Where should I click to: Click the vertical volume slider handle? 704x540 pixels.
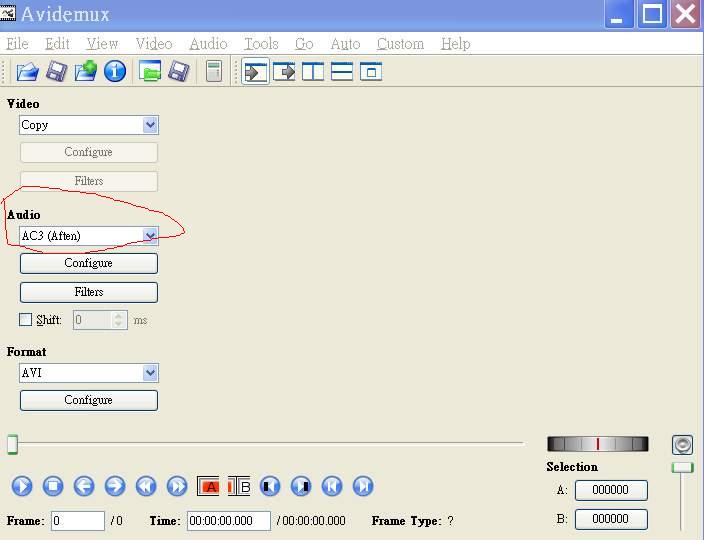point(682,468)
